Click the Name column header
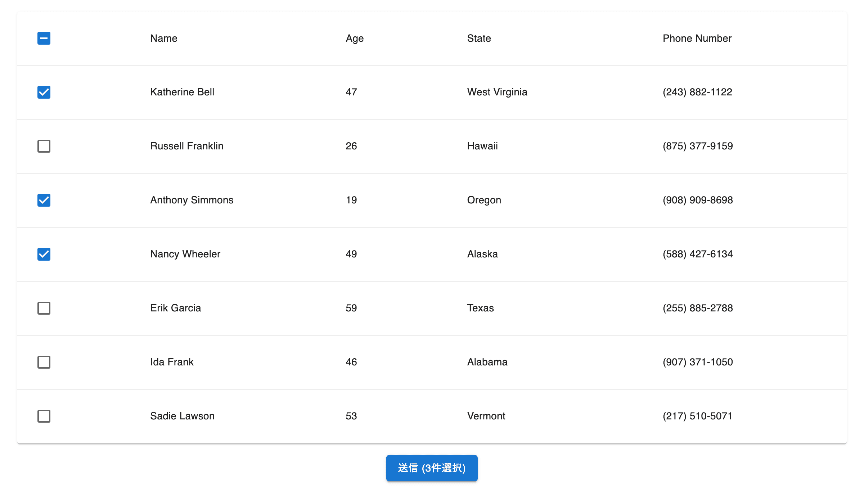864x504 pixels. pos(164,38)
